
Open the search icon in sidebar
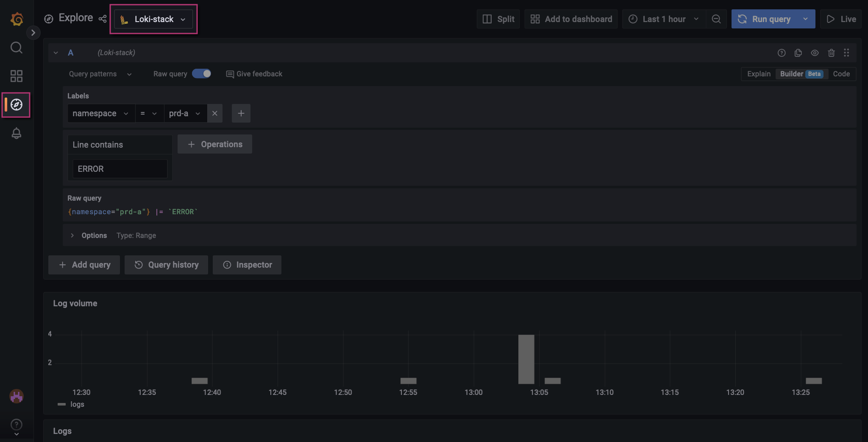[x=17, y=48]
